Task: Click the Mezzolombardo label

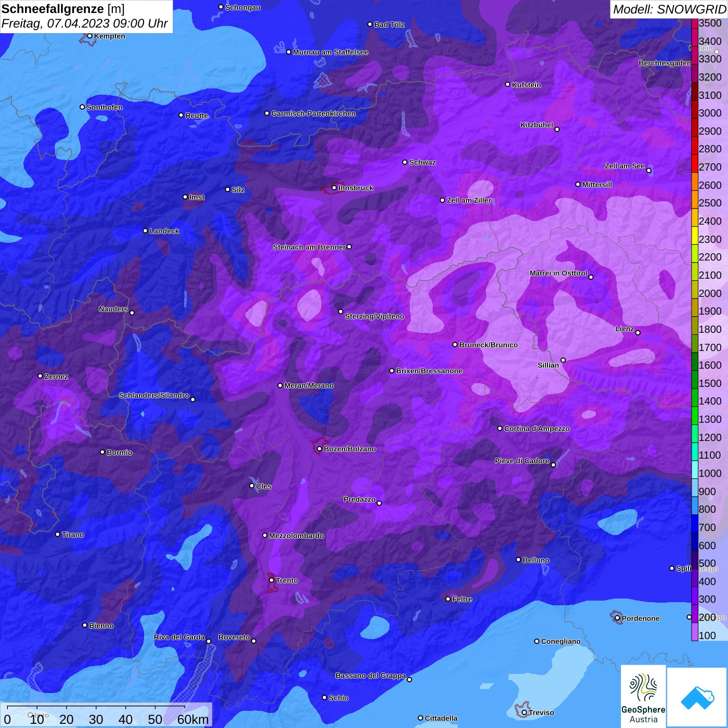Action: coord(296,536)
